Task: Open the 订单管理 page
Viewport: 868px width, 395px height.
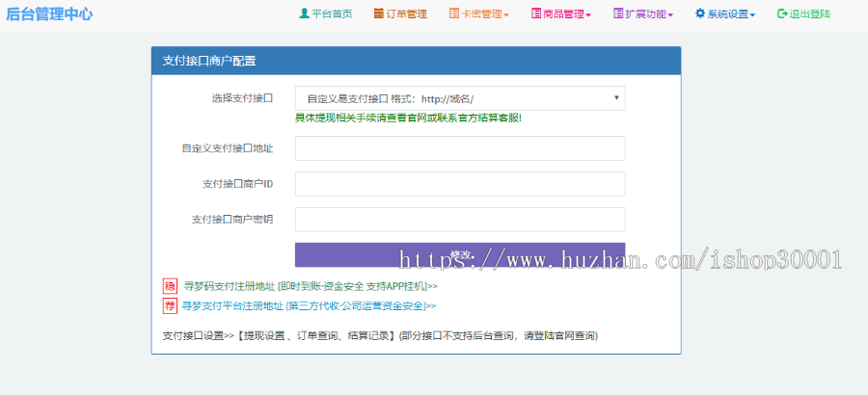Action: [x=406, y=14]
